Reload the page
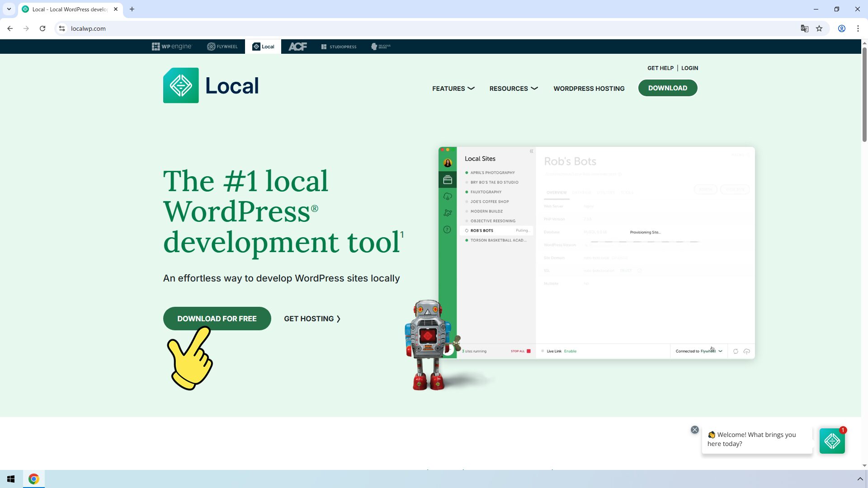This screenshot has height=488, width=868. click(x=42, y=28)
